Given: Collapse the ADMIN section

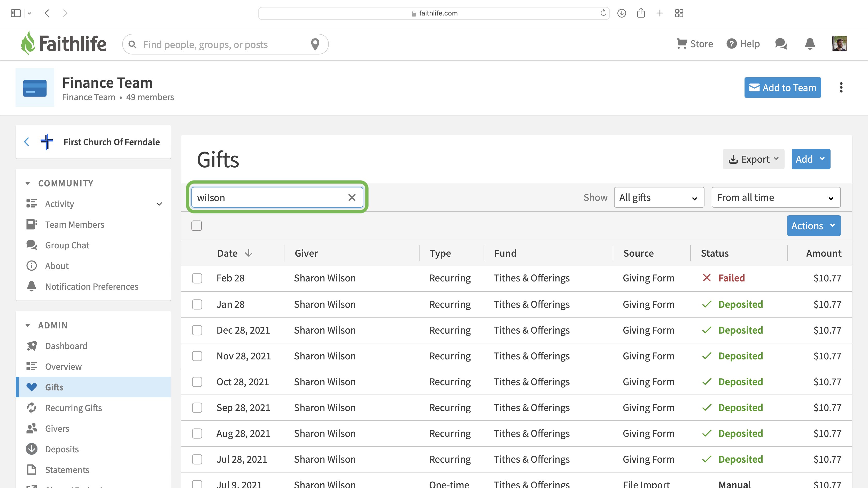Looking at the screenshot, I should pyautogui.click(x=28, y=325).
